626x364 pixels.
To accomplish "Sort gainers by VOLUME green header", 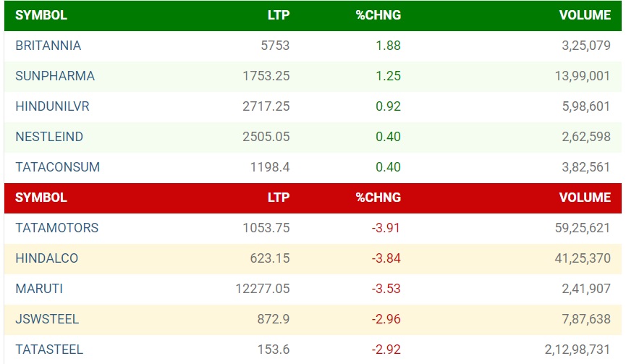I will coord(585,15).
